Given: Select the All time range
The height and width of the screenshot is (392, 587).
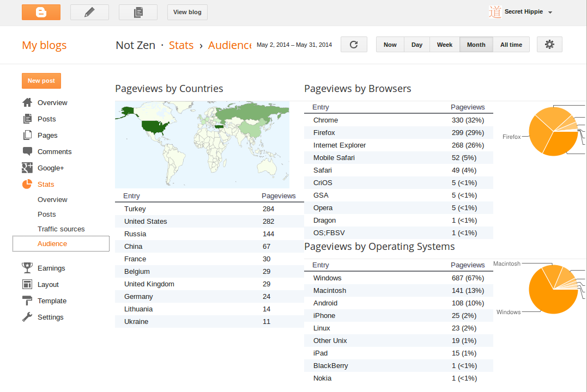Looking at the screenshot, I should tap(511, 45).
